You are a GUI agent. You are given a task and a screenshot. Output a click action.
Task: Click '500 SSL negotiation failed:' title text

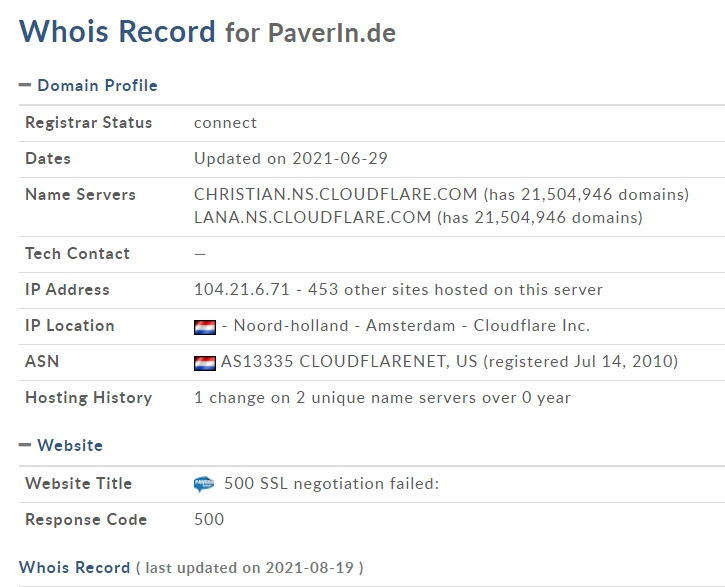pyautogui.click(x=332, y=483)
